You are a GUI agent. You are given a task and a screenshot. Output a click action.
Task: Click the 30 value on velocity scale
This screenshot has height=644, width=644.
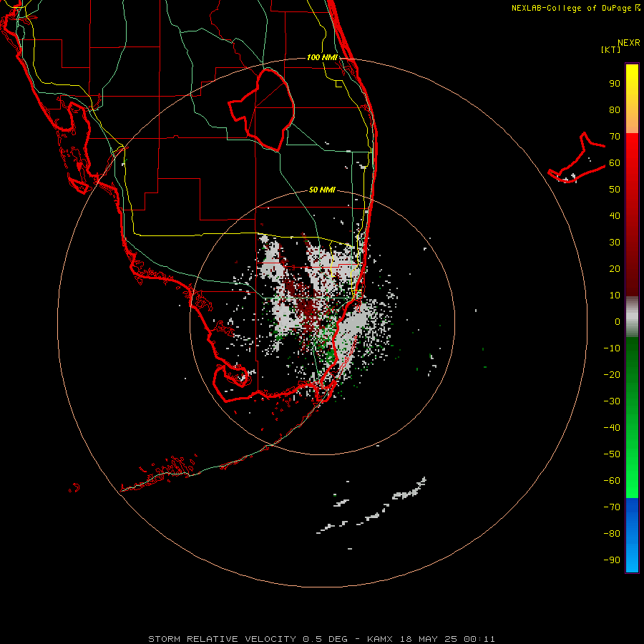(x=615, y=243)
